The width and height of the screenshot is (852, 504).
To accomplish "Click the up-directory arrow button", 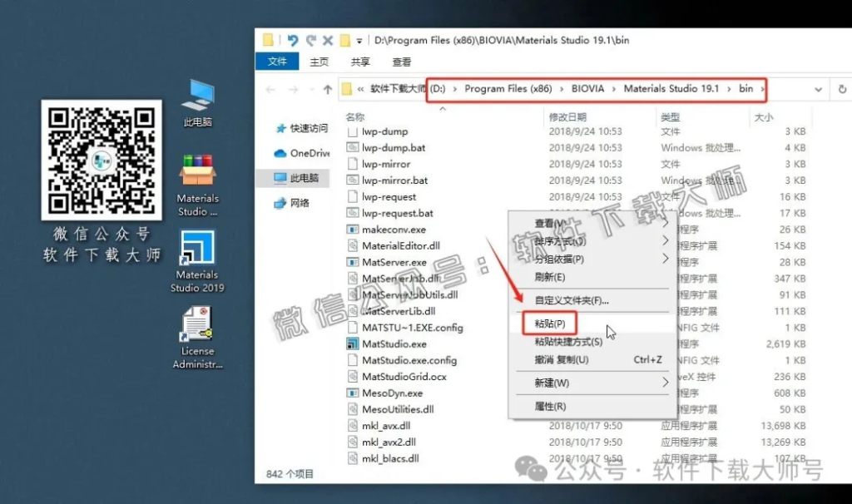I will (x=327, y=89).
